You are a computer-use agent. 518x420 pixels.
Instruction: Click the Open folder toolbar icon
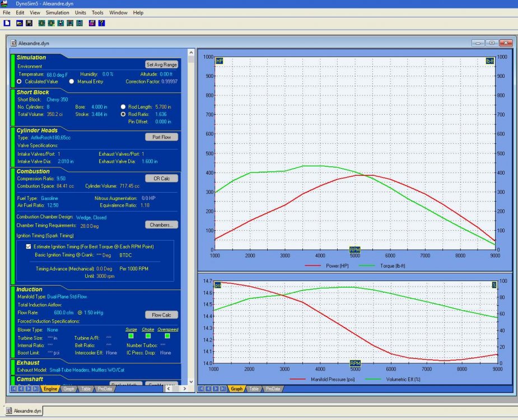[20, 24]
